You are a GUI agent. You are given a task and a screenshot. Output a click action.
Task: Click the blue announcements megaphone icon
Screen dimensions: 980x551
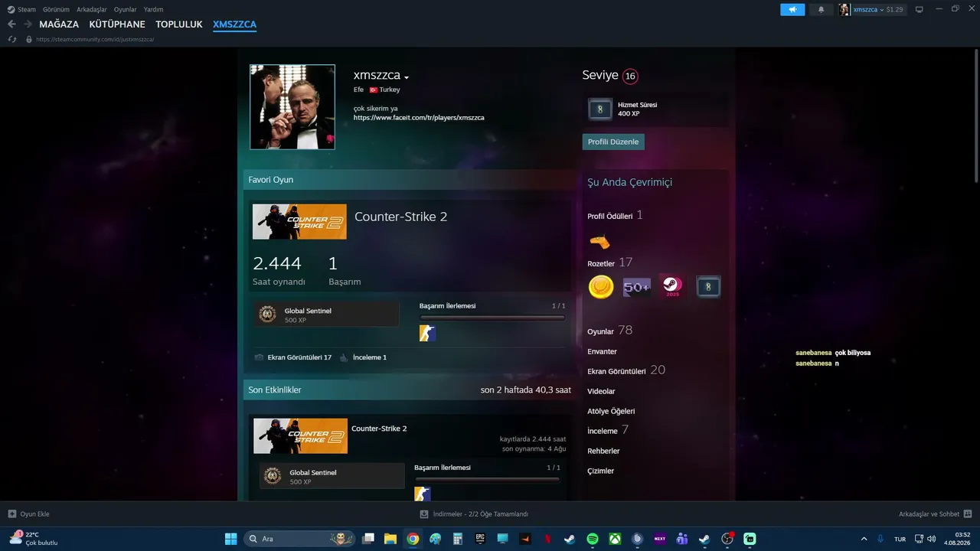792,9
